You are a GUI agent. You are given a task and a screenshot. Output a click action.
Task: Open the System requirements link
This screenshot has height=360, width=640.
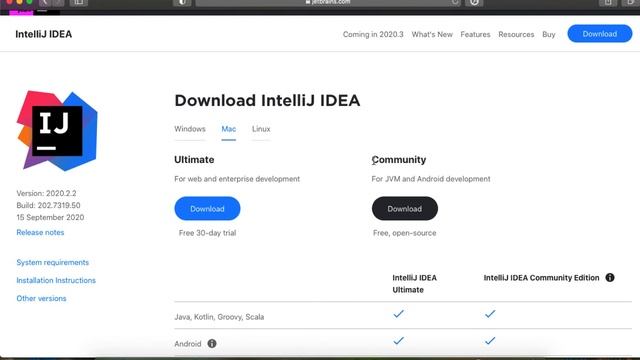(x=52, y=262)
